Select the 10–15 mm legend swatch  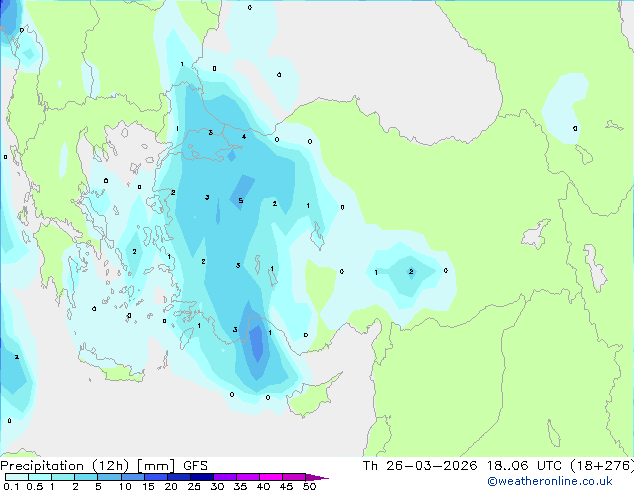133,477
